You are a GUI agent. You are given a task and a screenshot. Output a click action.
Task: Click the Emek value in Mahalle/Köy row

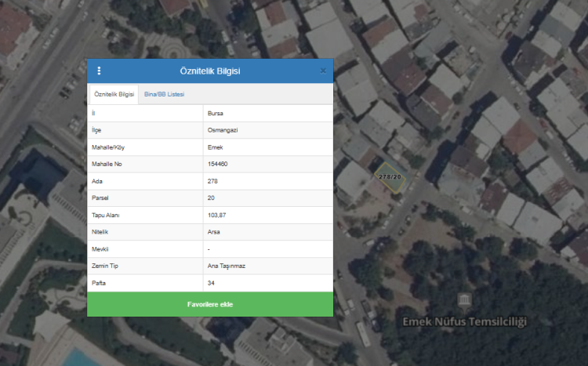tap(216, 147)
